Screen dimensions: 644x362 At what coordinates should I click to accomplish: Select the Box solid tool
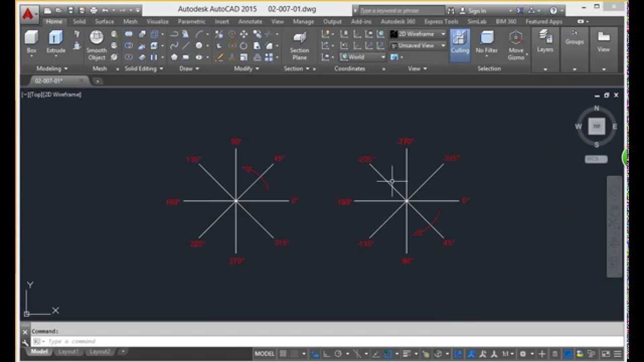coord(31,42)
